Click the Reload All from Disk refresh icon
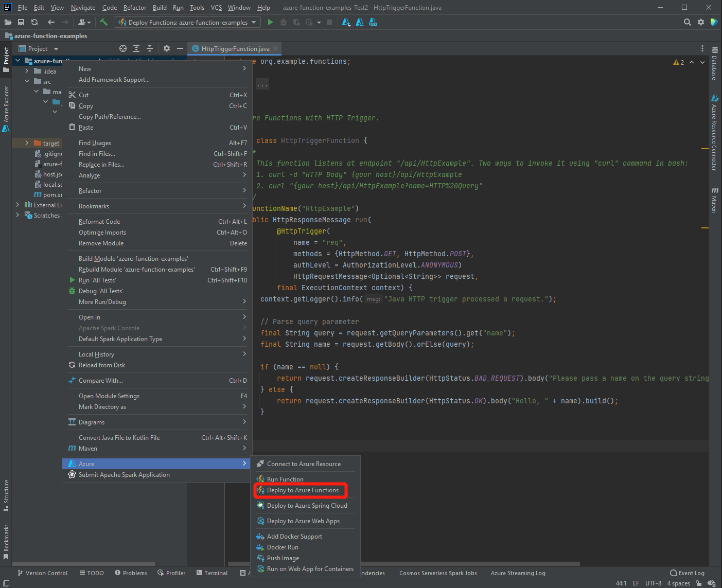This screenshot has width=722, height=588. coord(34,22)
